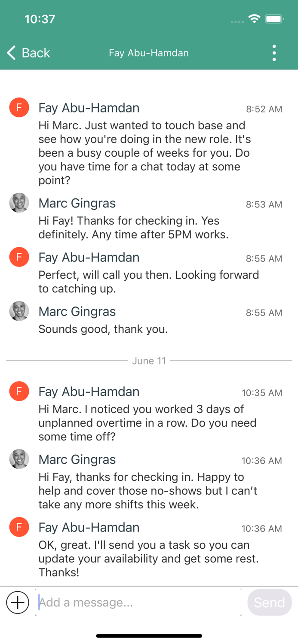Tap the iOS home indicator bar
This screenshot has width=298, height=644.
149,635
